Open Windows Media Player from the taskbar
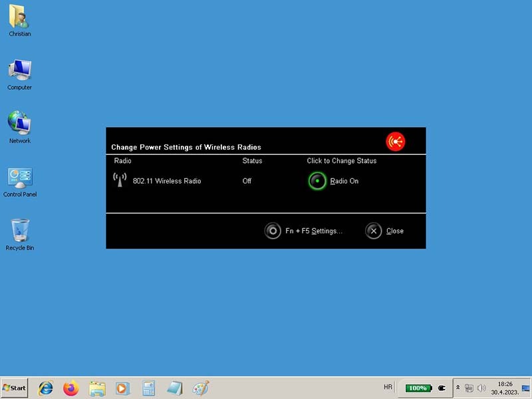The width and height of the screenshot is (532, 399). click(122, 388)
